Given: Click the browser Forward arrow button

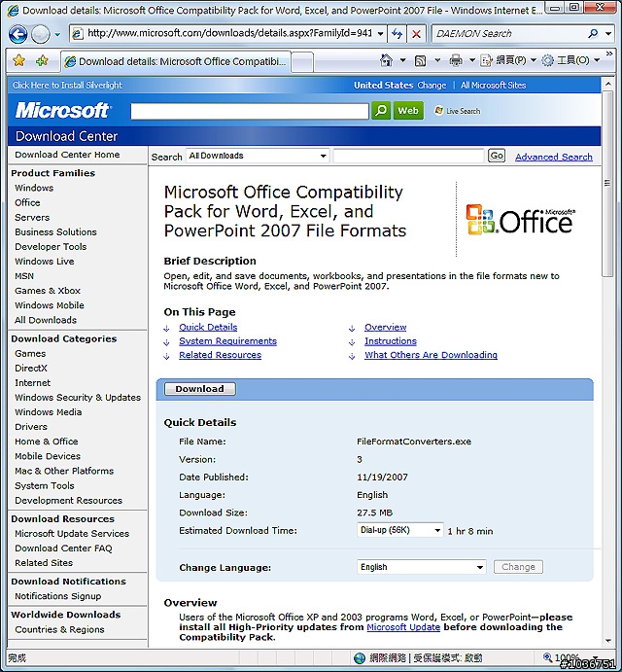Looking at the screenshot, I should [x=41, y=34].
